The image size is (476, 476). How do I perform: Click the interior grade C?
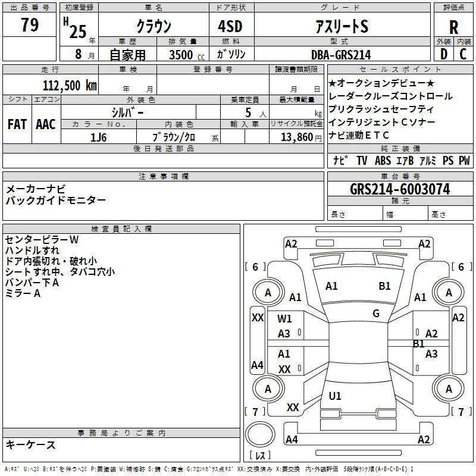click(x=463, y=54)
